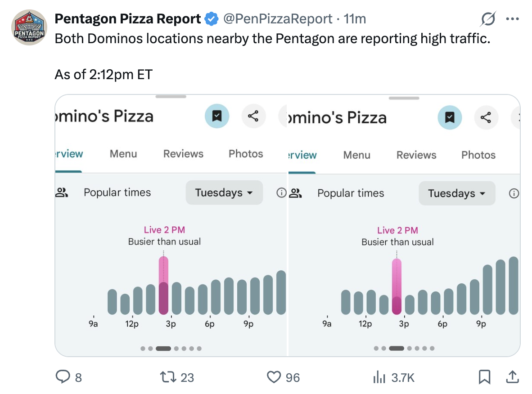Bookmark this tweet

click(x=484, y=377)
